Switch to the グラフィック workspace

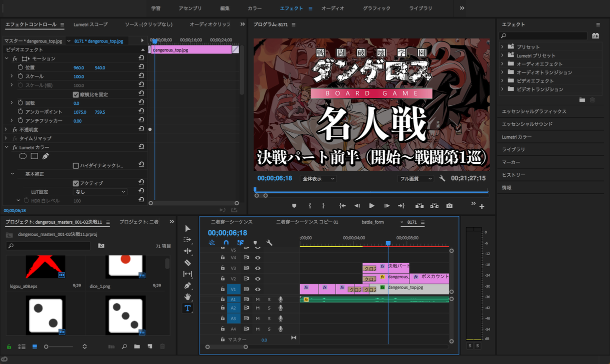(376, 8)
